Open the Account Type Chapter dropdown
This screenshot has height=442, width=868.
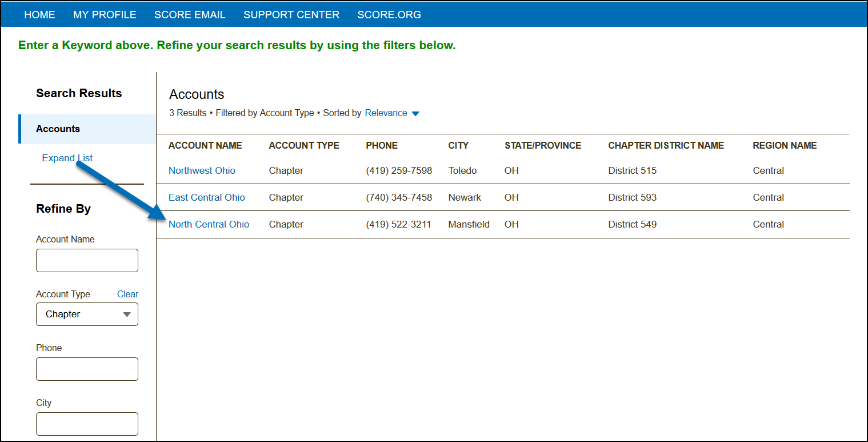[87, 314]
